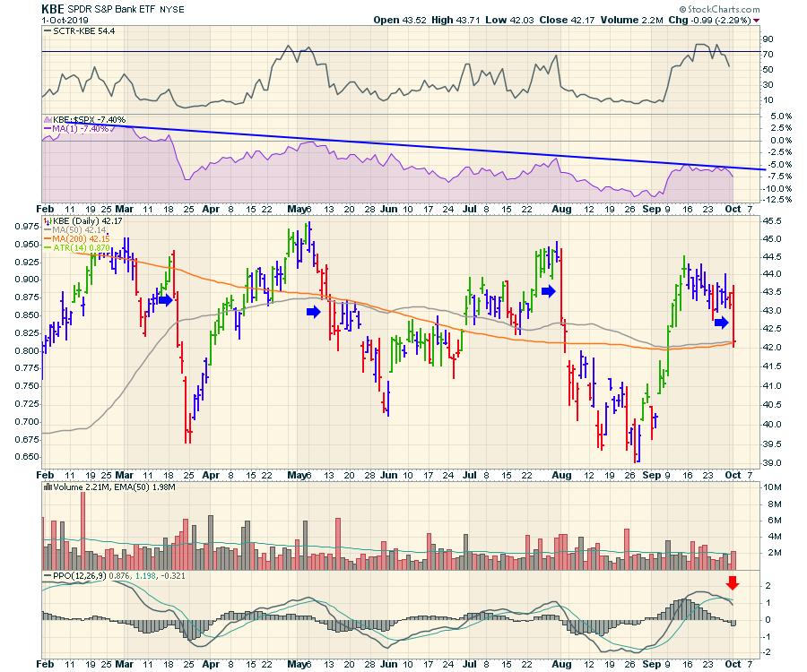807x672 pixels.
Task: Click the Chg -0.99 (-2.29%) value
Action: [x=709, y=20]
